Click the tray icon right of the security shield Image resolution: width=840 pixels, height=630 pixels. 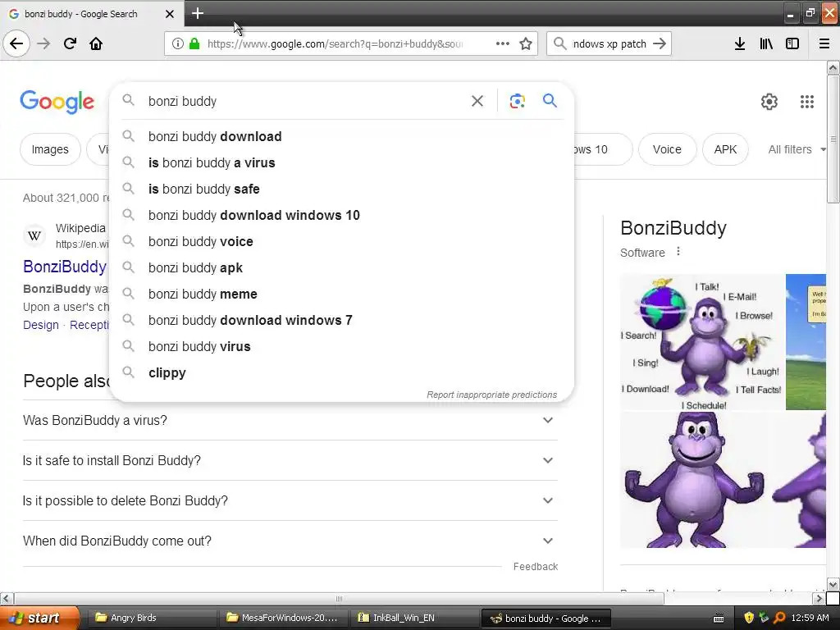coord(764,618)
